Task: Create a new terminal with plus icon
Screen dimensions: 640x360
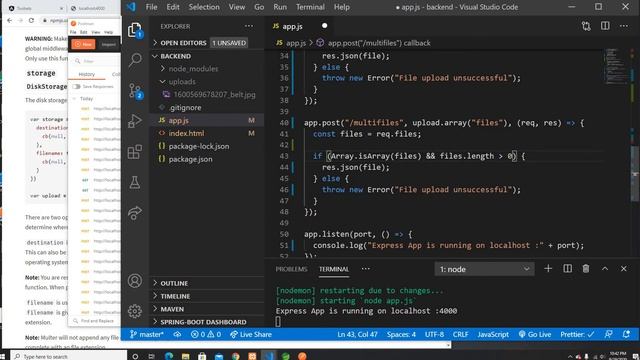Action: (548, 269)
